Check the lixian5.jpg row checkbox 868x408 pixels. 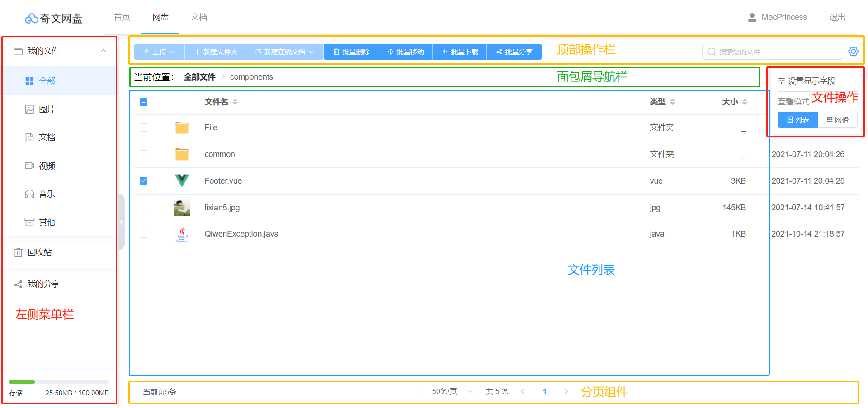143,208
